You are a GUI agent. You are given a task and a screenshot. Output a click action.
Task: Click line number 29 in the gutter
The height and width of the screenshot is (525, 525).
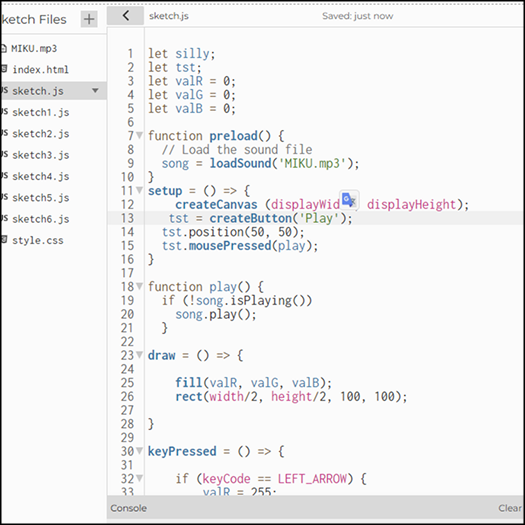click(127, 437)
